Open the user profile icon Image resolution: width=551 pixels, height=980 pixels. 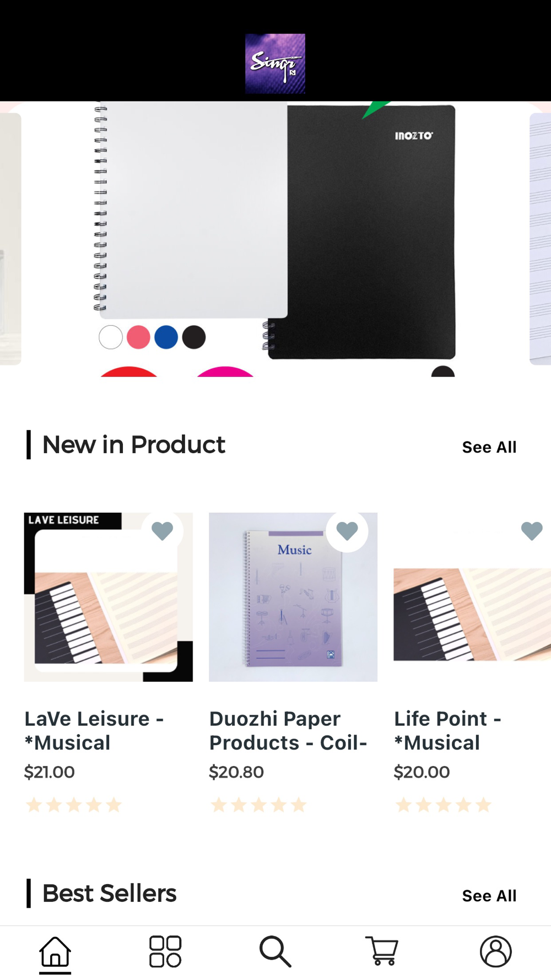point(496,951)
